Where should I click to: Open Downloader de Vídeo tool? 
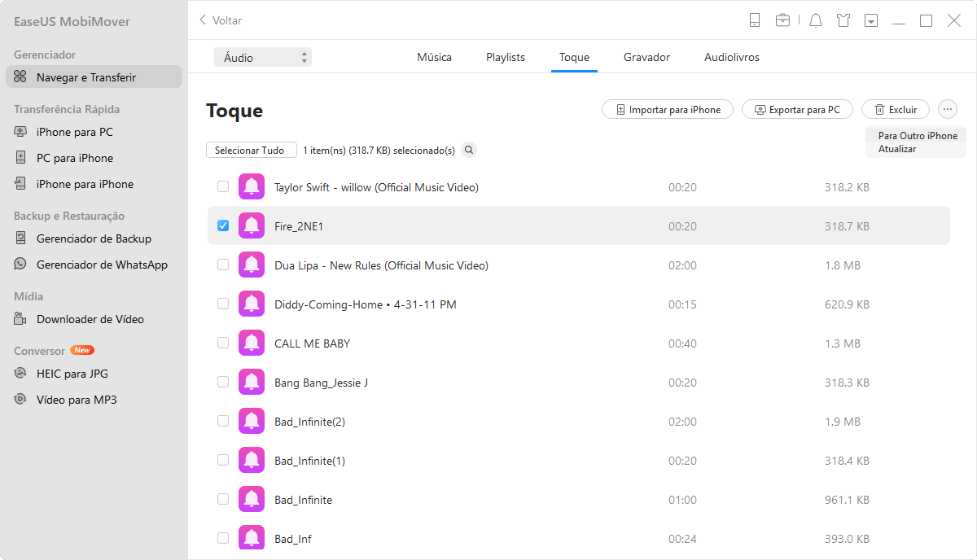(x=90, y=319)
